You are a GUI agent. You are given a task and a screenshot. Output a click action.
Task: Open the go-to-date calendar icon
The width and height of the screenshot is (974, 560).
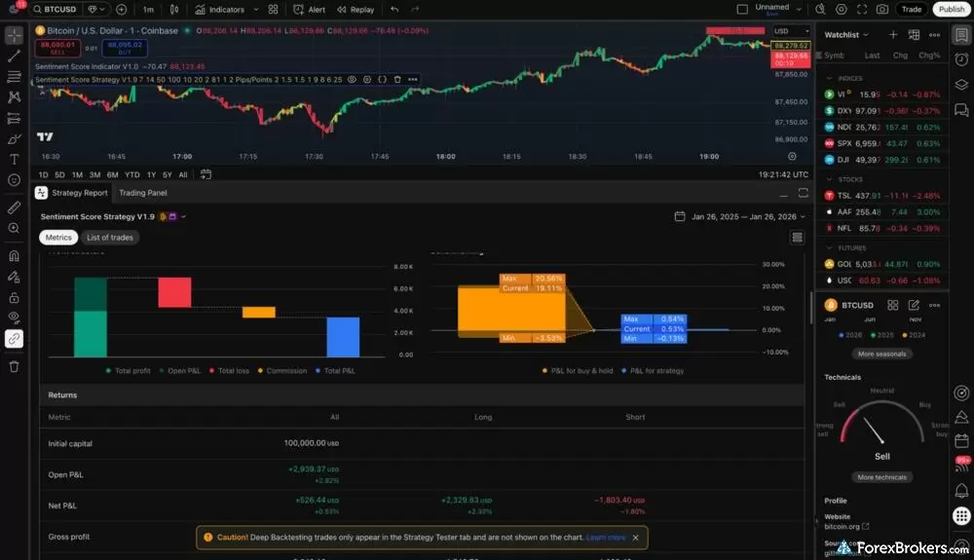coord(206,174)
